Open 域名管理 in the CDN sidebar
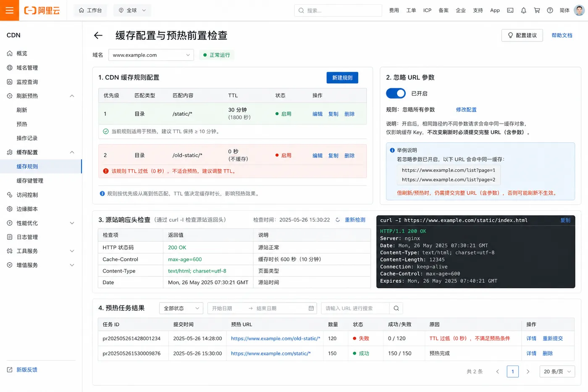 [x=27, y=68]
